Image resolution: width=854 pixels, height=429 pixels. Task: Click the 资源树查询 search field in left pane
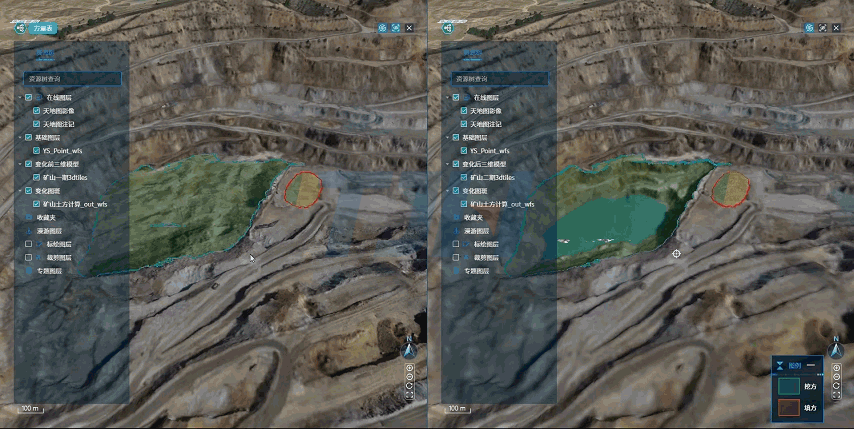coord(72,77)
